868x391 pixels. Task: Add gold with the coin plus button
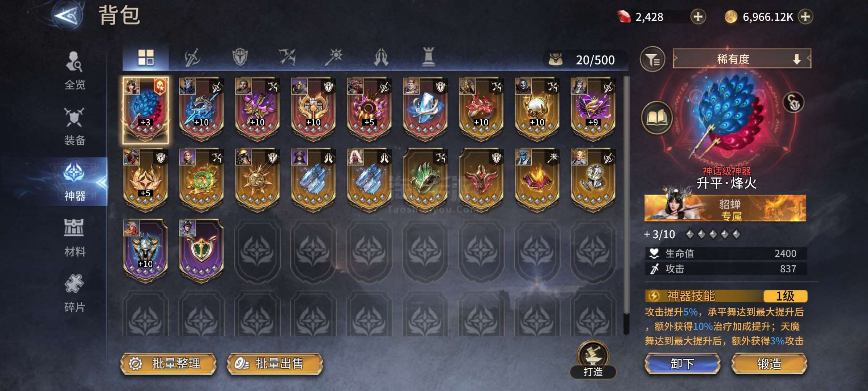pyautogui.click(x=805, y=17)
